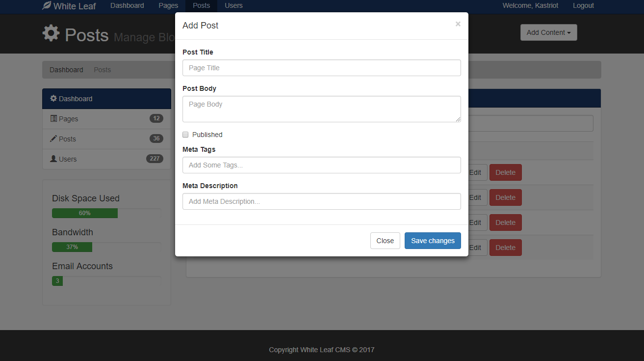Select the gear icon on sidebar Dashboard item
Screen dimensions: 644x361
(x=53, y=98)
